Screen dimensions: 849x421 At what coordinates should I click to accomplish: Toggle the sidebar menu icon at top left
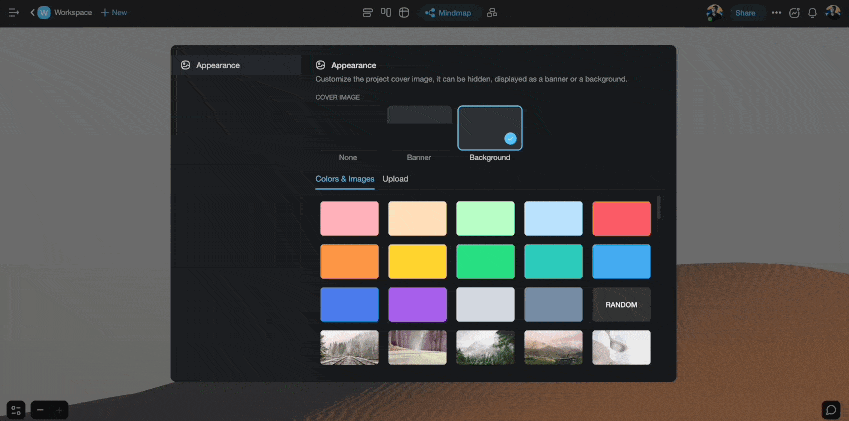[14, 13]
